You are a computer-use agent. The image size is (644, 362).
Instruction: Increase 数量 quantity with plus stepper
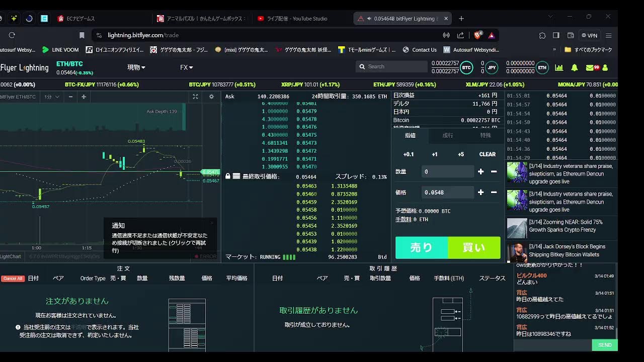click(480, 171)
